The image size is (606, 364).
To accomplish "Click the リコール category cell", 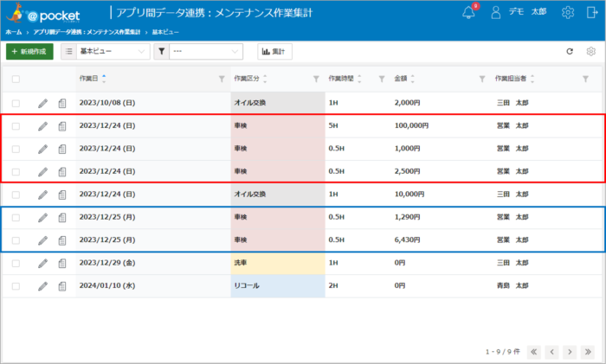I will point(278,286).
